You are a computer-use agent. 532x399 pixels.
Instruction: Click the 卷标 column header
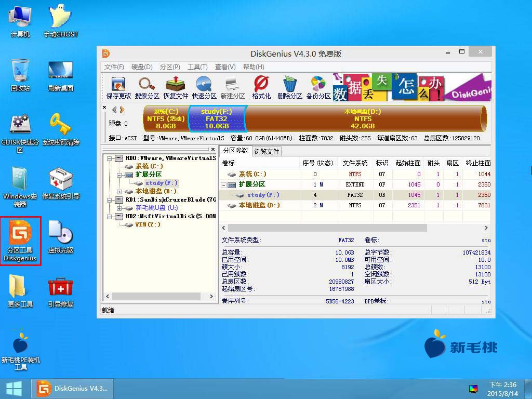coord(260,163)
